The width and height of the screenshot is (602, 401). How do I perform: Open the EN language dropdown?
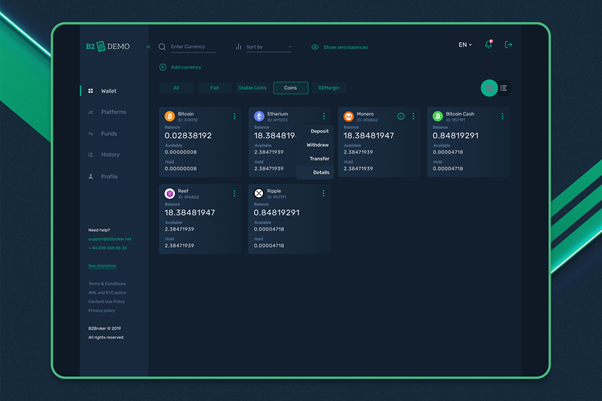[x=465, y=45]
